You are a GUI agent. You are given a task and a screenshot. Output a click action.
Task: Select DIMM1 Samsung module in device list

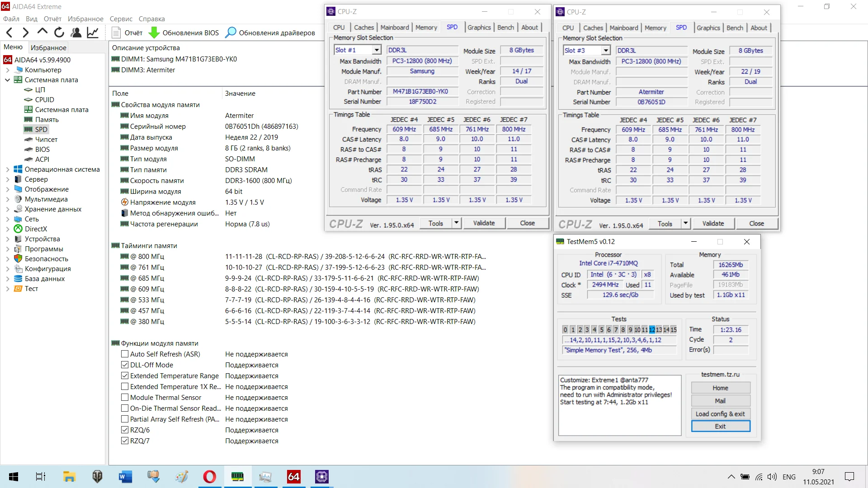(179, 59)
